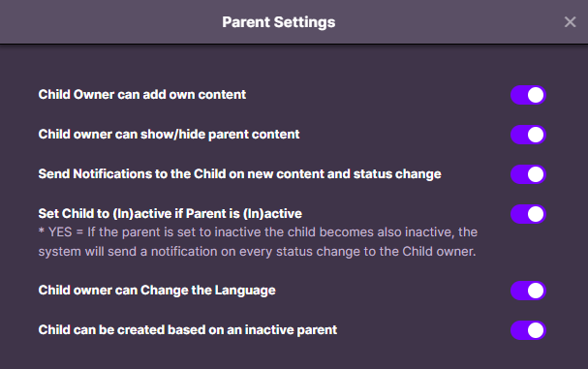Click the "Child Owner can add own content" label
This screenshot has width=588, height=369.
(142, 95)
